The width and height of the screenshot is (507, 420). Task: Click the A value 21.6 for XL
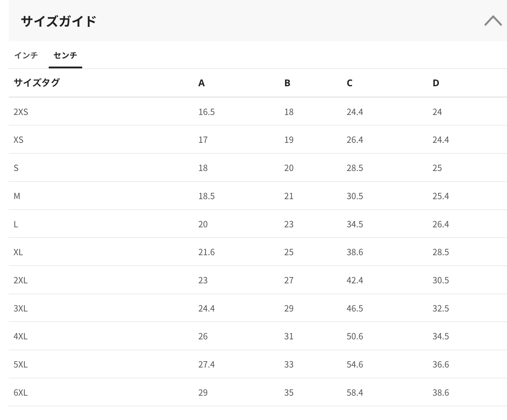pyautogui.click(x=206, y=252)
